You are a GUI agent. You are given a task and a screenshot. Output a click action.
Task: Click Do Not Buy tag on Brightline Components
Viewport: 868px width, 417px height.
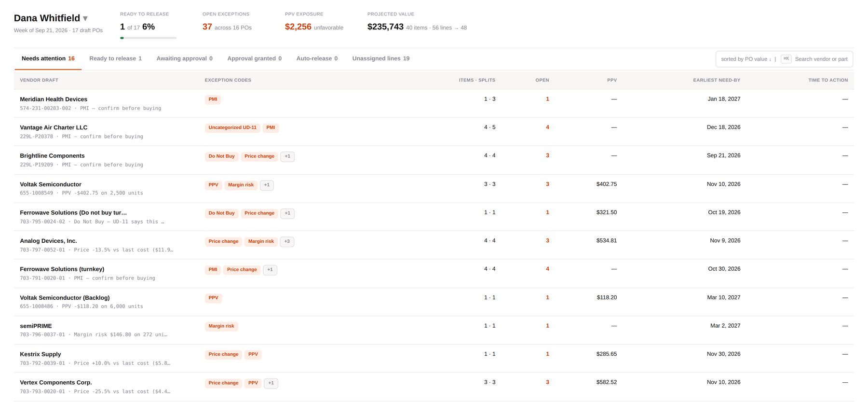221,156
